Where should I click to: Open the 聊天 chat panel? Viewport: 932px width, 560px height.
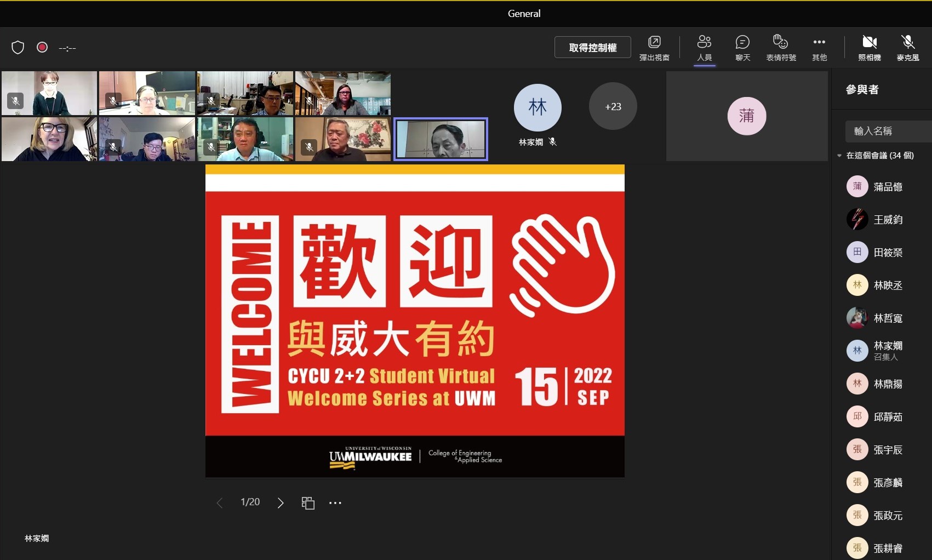742,48
